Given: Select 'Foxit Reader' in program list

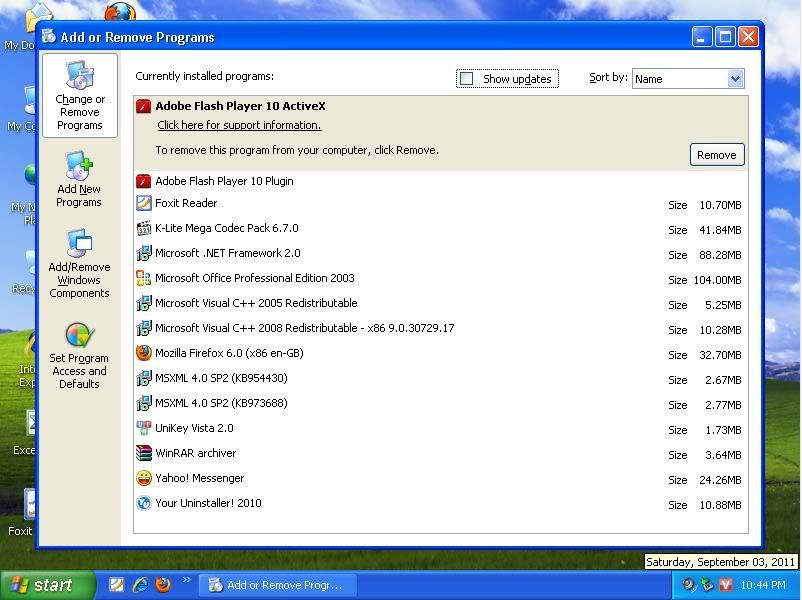Looking at the screenshot, I should tap(186, 203).
